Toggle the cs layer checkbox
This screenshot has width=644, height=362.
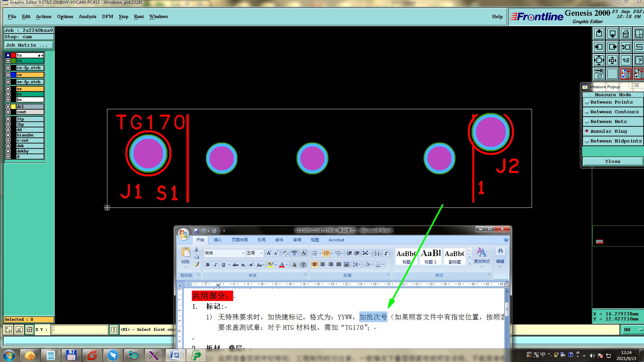point(8,75)
